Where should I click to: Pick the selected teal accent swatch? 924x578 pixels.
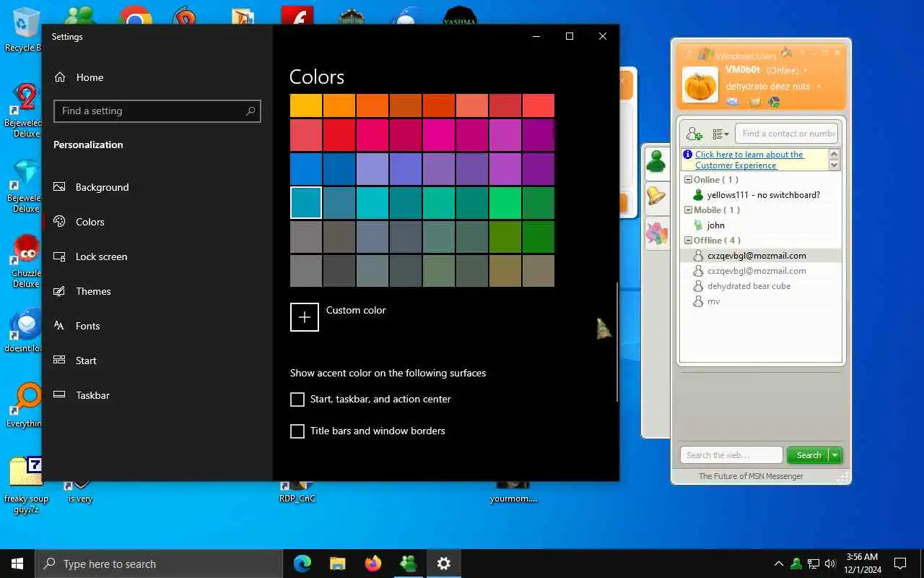point(306,202)
